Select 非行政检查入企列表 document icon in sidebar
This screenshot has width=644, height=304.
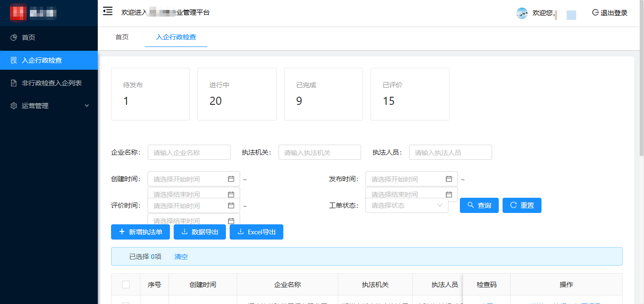click(14, 83)
